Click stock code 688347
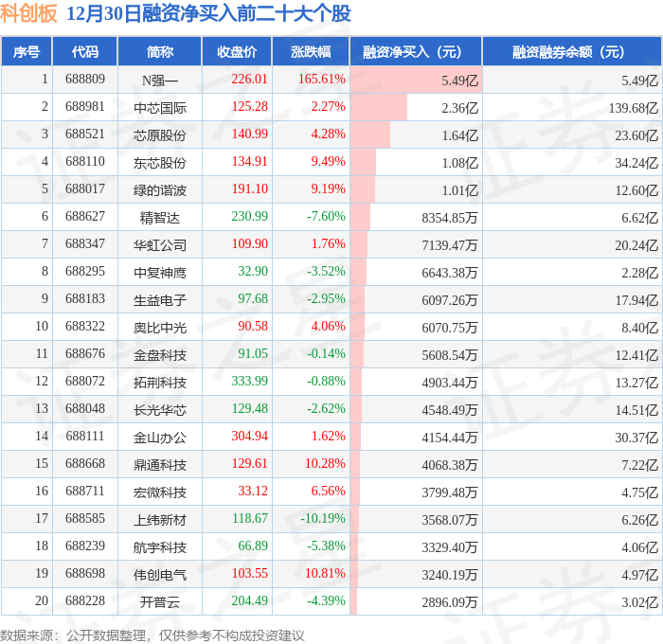 85,244
